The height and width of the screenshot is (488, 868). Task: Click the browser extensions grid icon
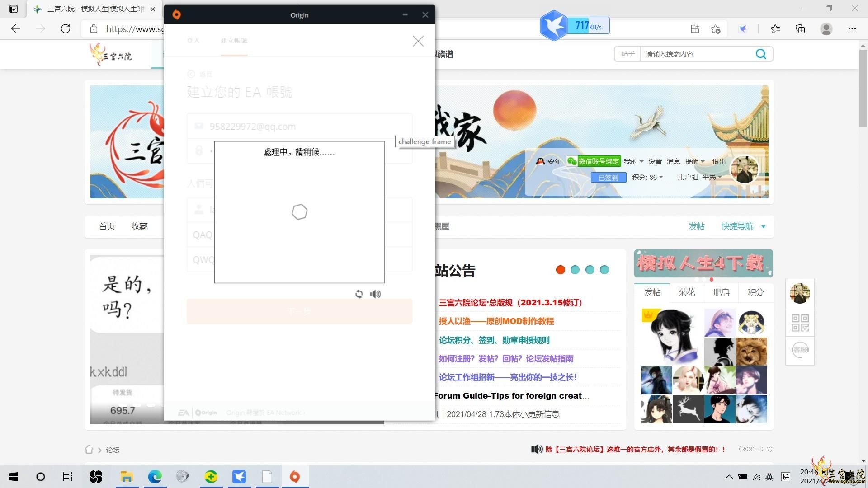[x=695, y=29]
